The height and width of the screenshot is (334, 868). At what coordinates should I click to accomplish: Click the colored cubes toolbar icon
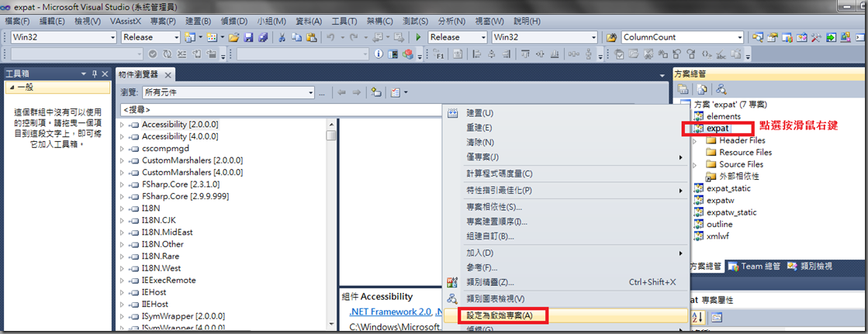(x=408, y=54)
